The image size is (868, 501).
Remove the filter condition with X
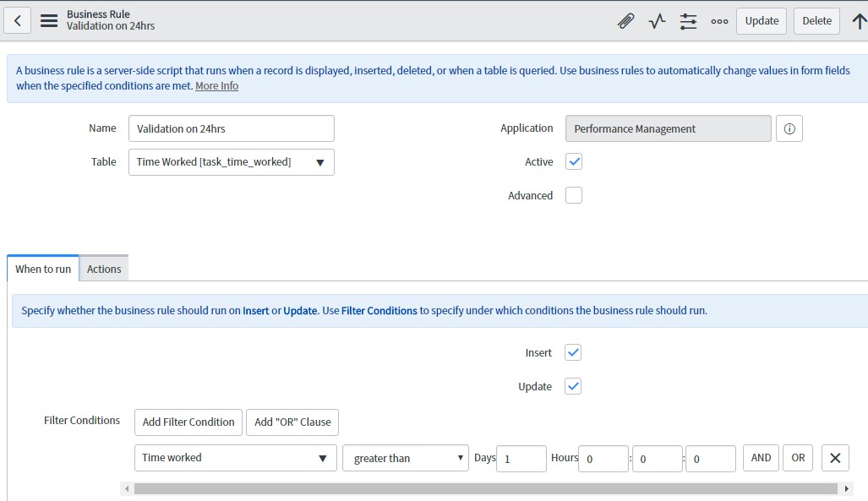coord(834,458)
